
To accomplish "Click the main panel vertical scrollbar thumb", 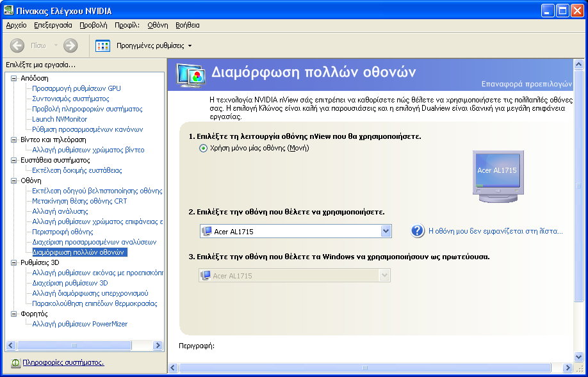I will point(578,185).
